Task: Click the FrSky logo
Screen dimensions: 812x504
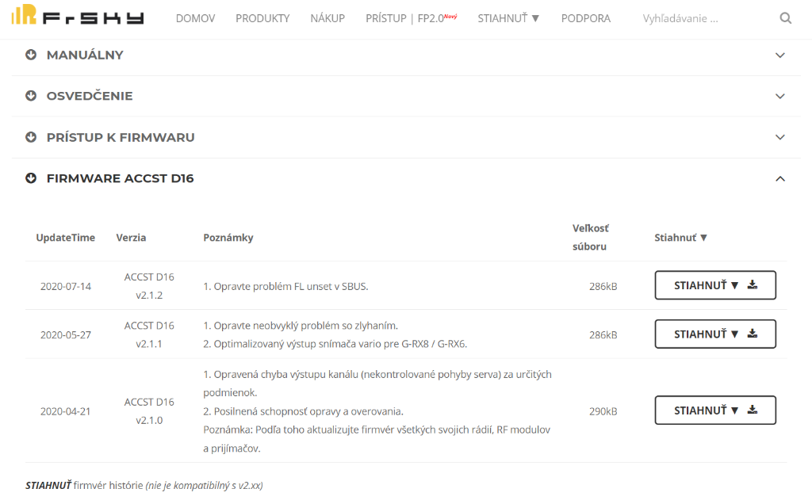Action: point(78,17)
